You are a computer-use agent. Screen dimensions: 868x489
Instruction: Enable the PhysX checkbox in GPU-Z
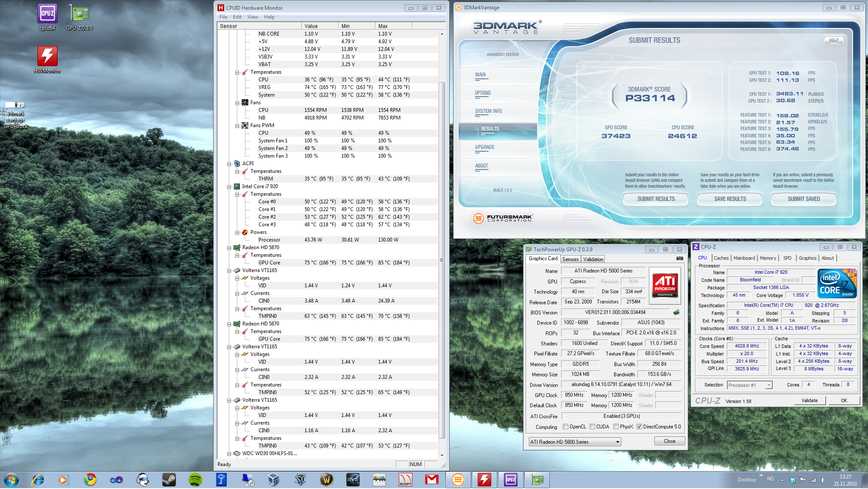point(616,427)
